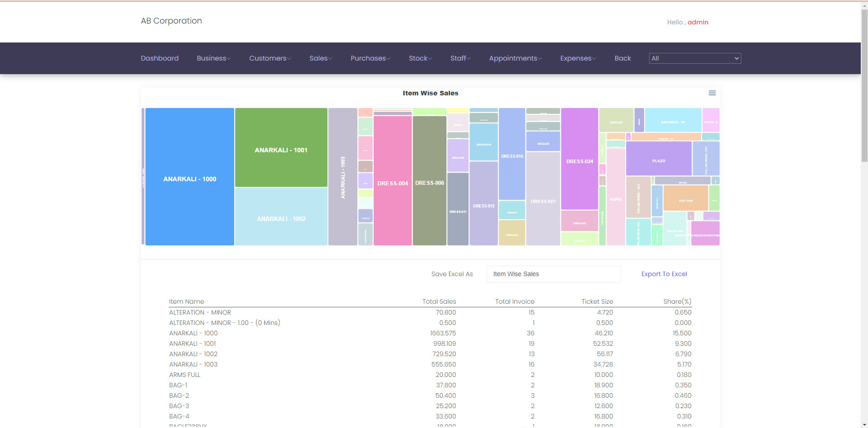Viewport: 868px width, 428px height.
Task: Open the Purchases navigation menu
Action: (x=370, y=58)
